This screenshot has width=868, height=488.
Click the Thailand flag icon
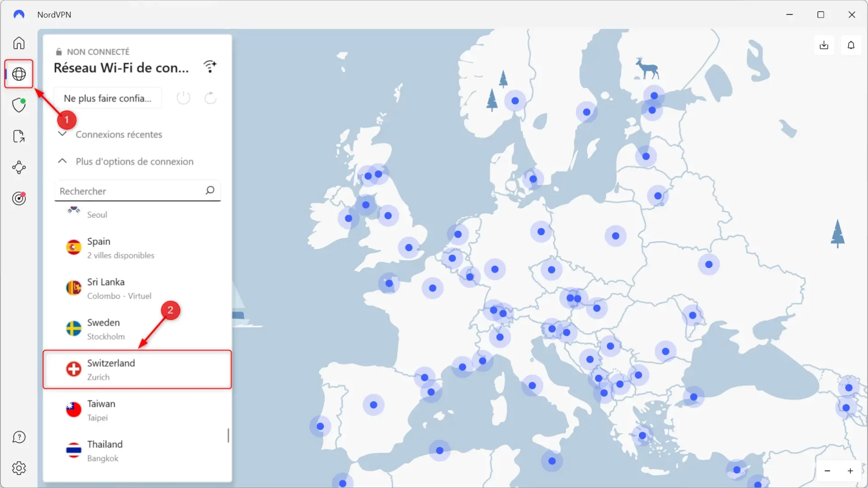tap(74, 450)
